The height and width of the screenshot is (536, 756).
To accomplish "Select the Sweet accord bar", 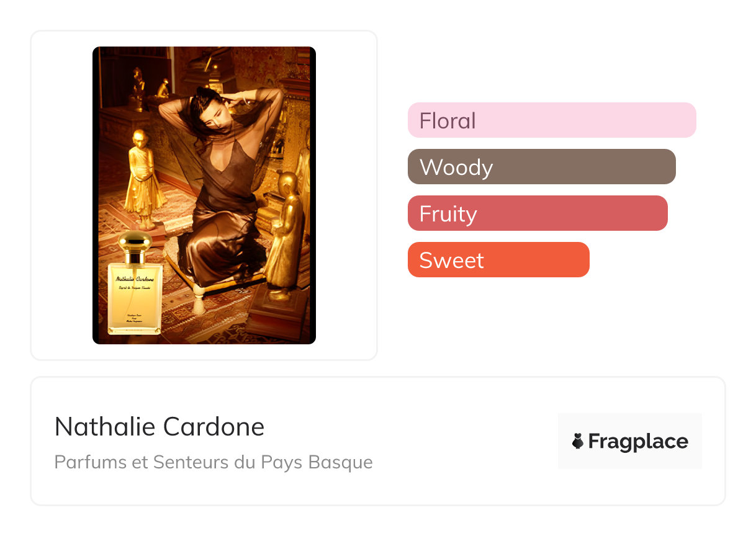I will (x=498, y=259).
